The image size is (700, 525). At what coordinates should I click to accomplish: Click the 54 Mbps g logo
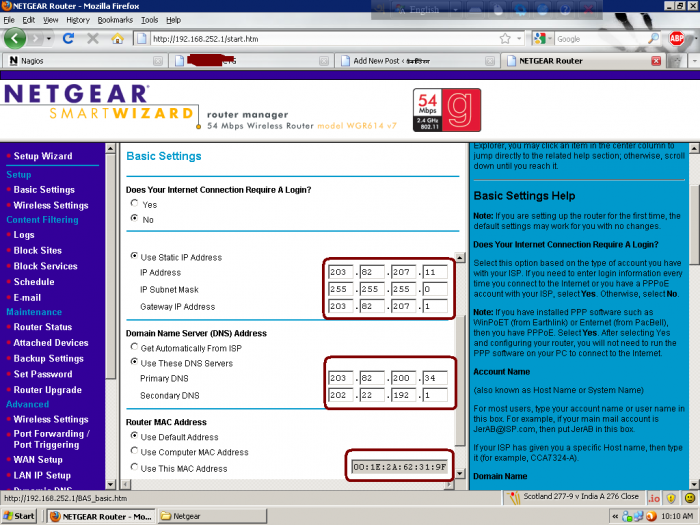[x=446, y=110]
